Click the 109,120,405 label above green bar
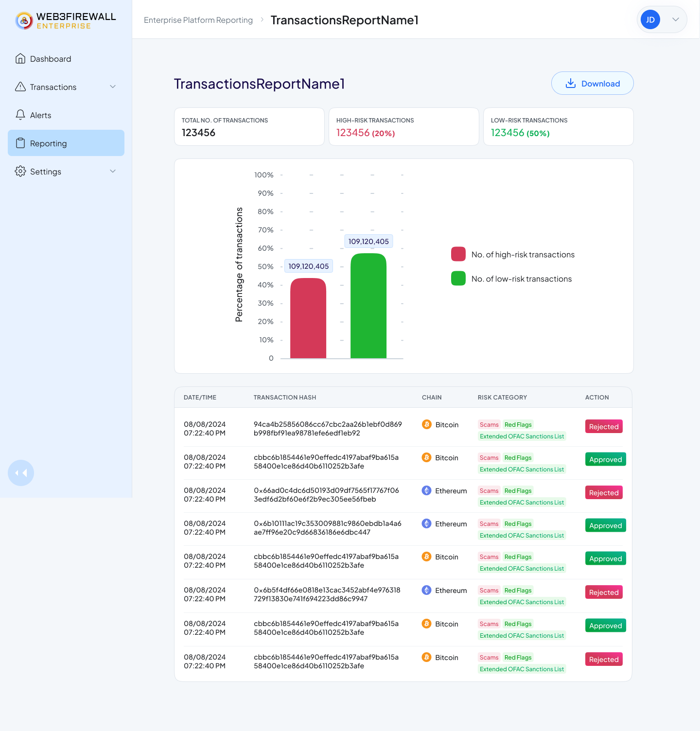Image resolution: width=700 pixels, height=731 pixels. 368,241
